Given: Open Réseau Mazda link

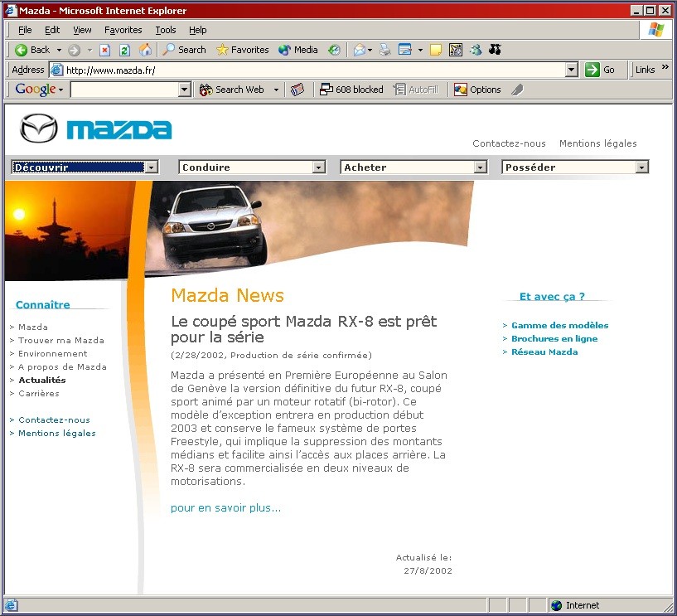Looking at the screenshot, I should click(544, 352).
